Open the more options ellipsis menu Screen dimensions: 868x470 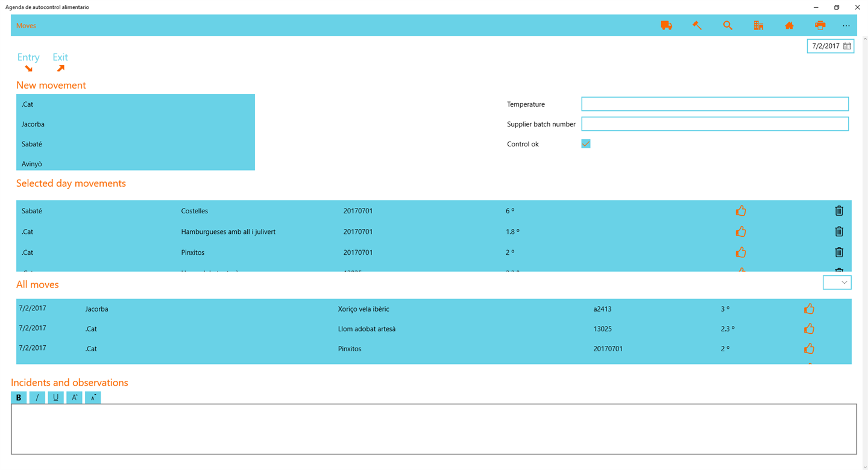click(846, 26)
